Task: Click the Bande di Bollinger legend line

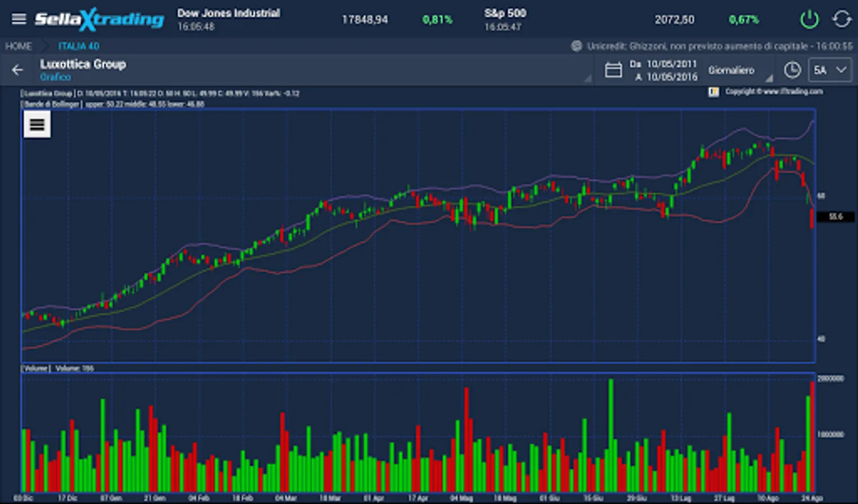Action: coord(113,104)
